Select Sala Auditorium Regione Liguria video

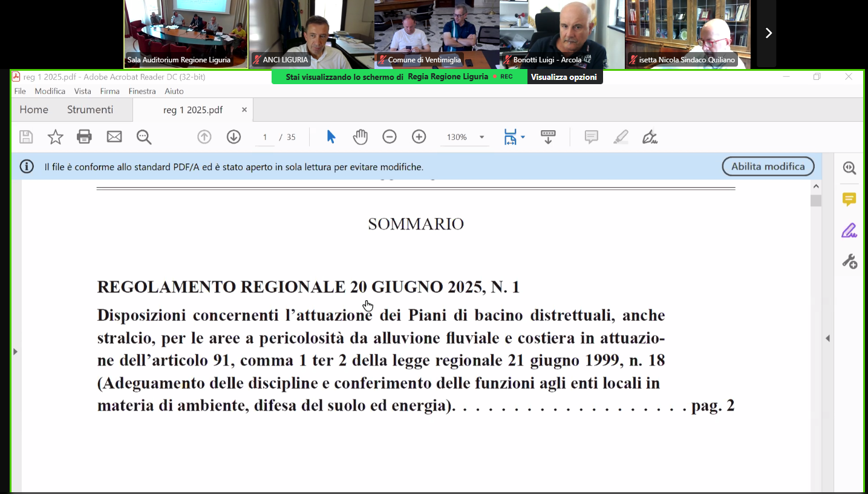point(186,34)
